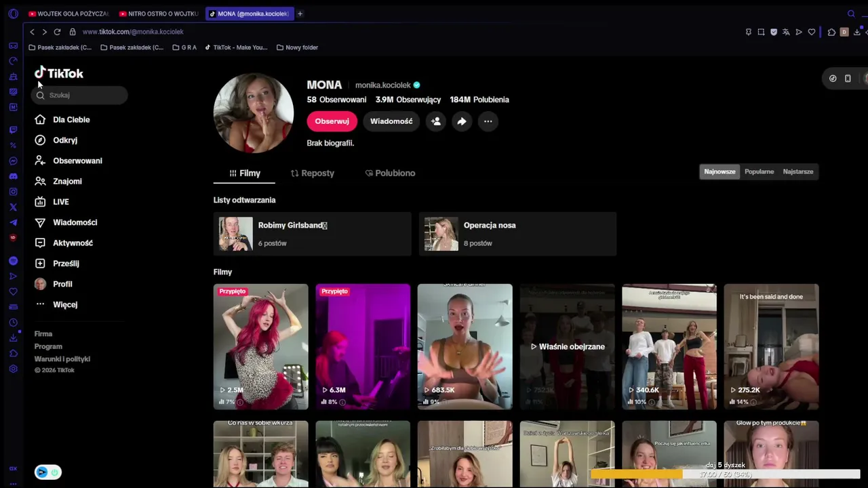Reload the TikTok page
868x488 pixels.
point(57,32)
